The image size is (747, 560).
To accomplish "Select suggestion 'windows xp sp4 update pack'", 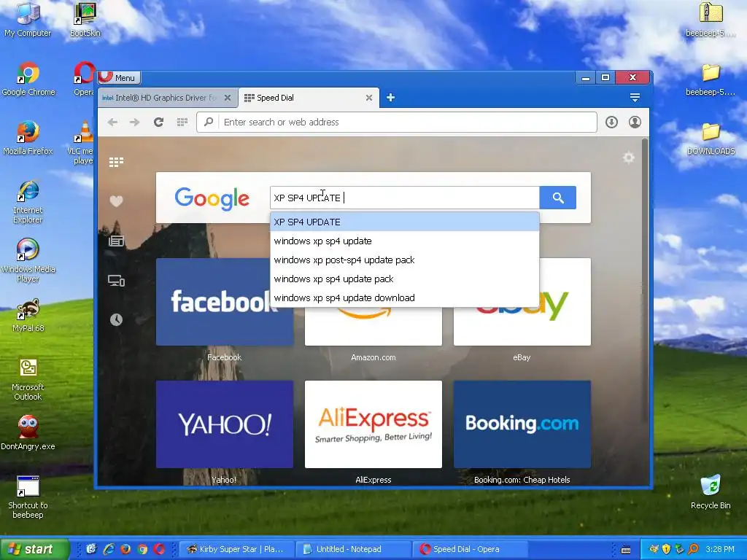I will 404,279.
